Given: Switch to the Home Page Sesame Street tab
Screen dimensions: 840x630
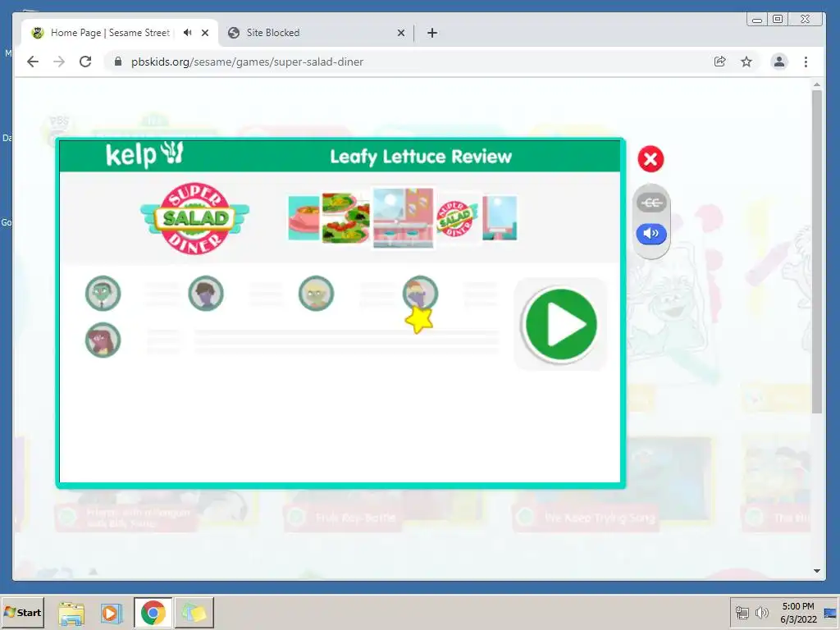Looking at the screenshot, I should tap(110, 33).
